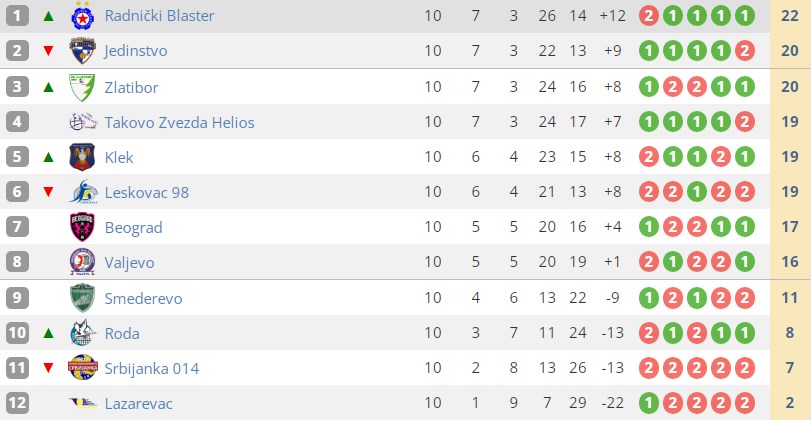Click the red down arrow beside Srbijanka 014
The height and width of the screenshot is (421, 811).
click(x=48, y=368)
